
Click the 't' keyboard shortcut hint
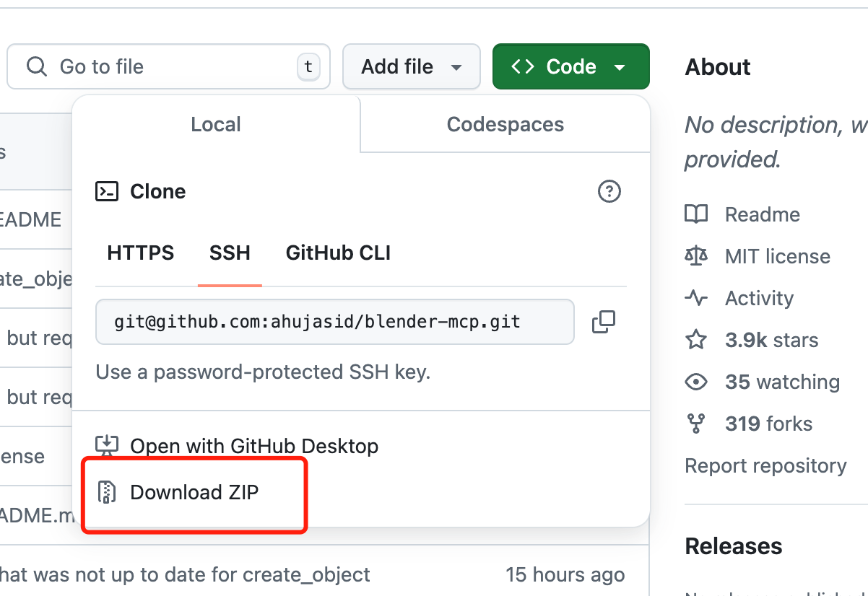point(308,67)
